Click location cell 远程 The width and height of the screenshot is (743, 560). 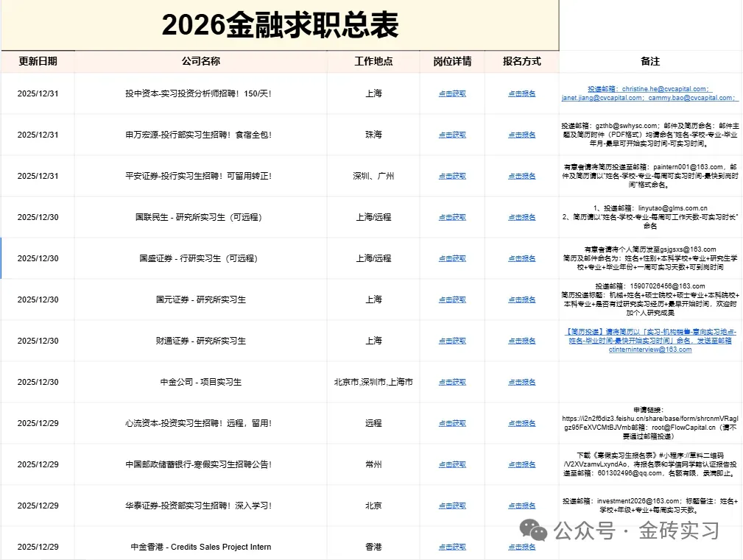373,423
